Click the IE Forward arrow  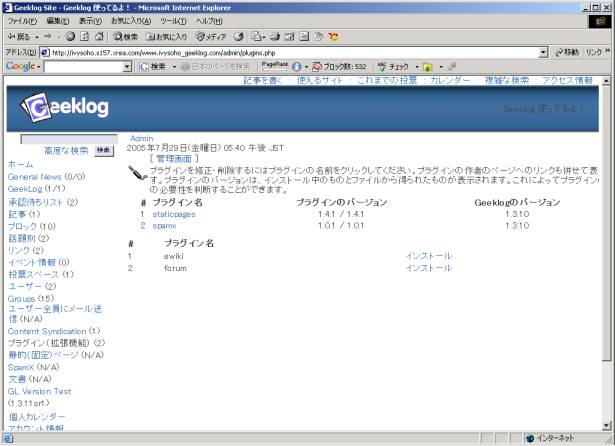48,37
